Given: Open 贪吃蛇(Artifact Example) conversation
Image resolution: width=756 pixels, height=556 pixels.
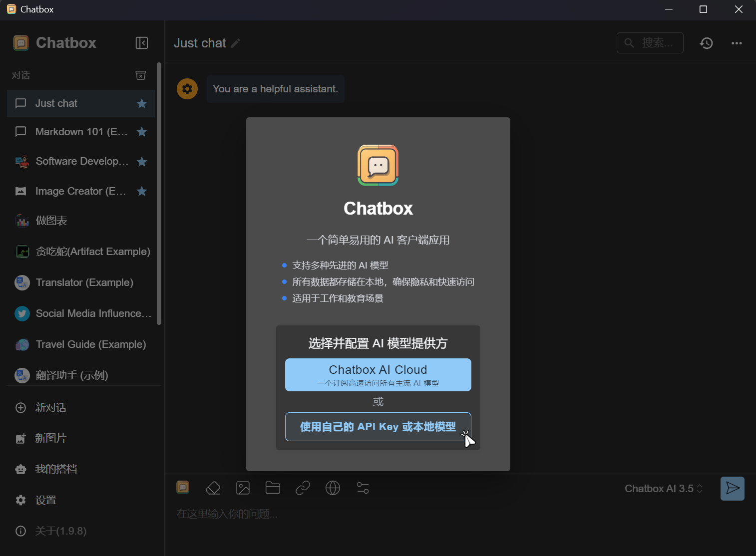Looking at the screenshot, I should pos(81,252).
